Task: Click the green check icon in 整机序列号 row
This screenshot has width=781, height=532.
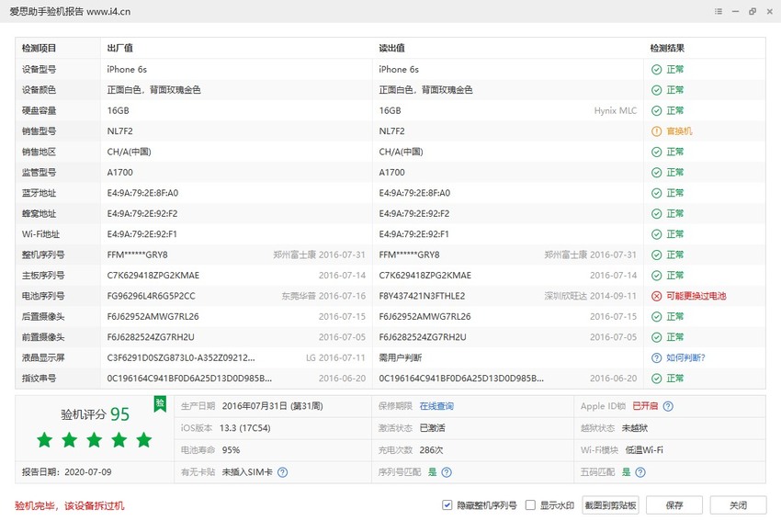Action: tap(656, 255)
